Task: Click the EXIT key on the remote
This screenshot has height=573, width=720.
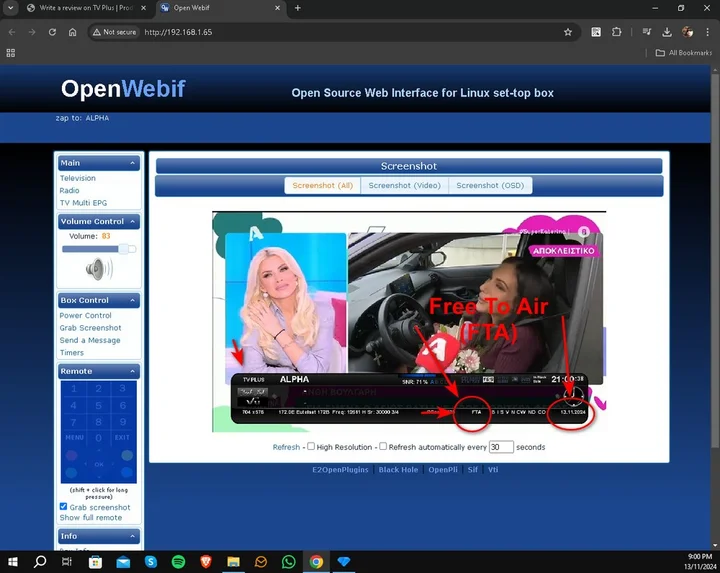Action: click(122, 438)
